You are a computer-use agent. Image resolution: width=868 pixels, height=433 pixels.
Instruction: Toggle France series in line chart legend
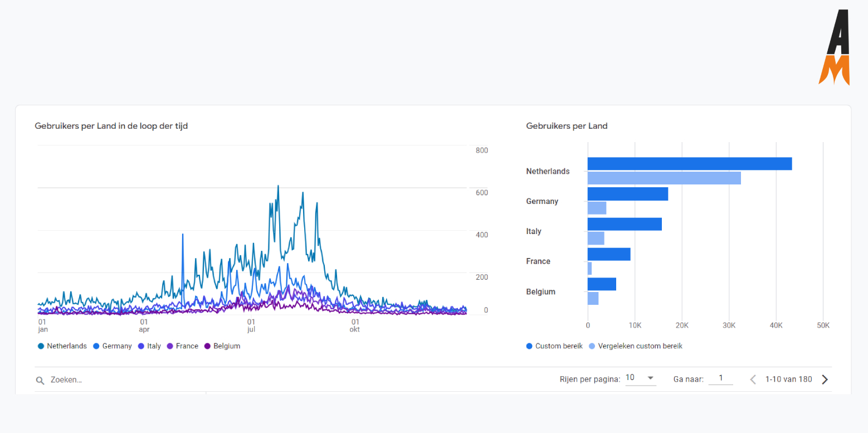click(183, 346)
